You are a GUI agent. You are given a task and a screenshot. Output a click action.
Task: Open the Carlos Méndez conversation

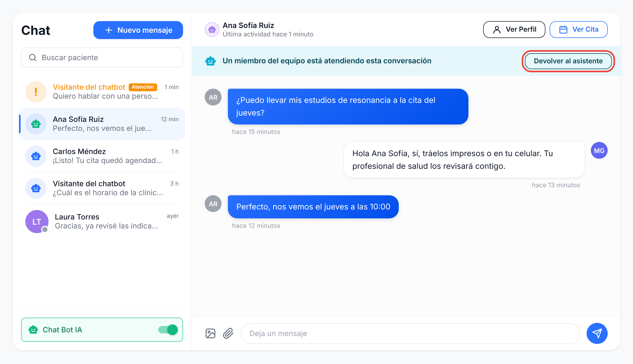click(102, 156)
